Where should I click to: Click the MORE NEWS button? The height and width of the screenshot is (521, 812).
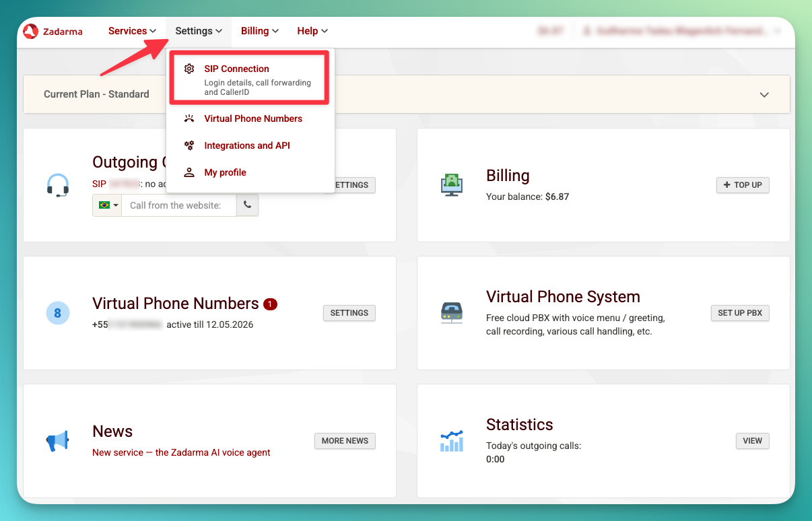[x=345, y=441]
